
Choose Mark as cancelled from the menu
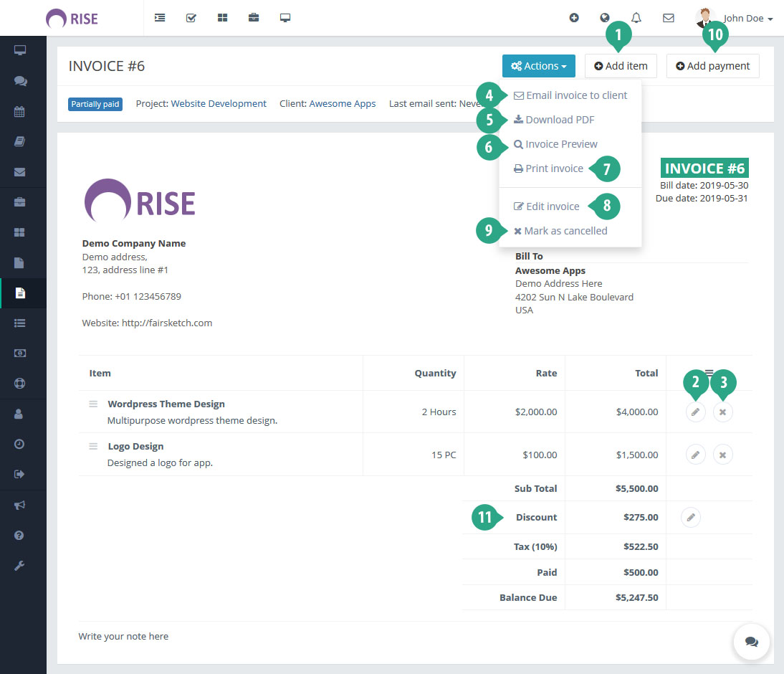[x=565, y=230]
